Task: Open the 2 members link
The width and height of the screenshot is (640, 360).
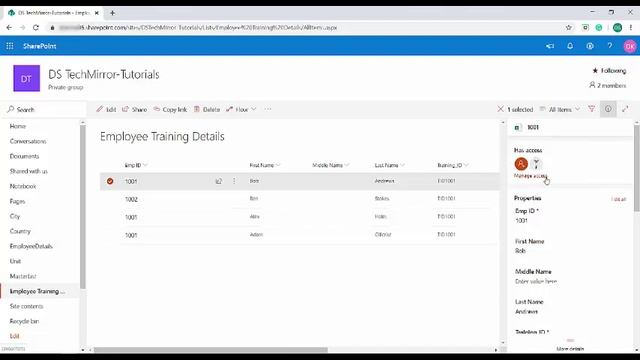Action: point(607,85)
